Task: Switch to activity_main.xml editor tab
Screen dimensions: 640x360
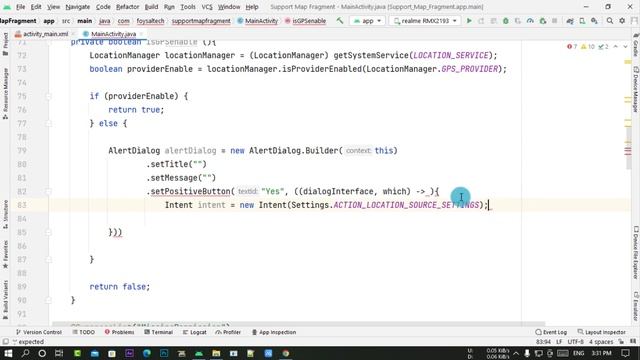Action: tap(45, 34)
